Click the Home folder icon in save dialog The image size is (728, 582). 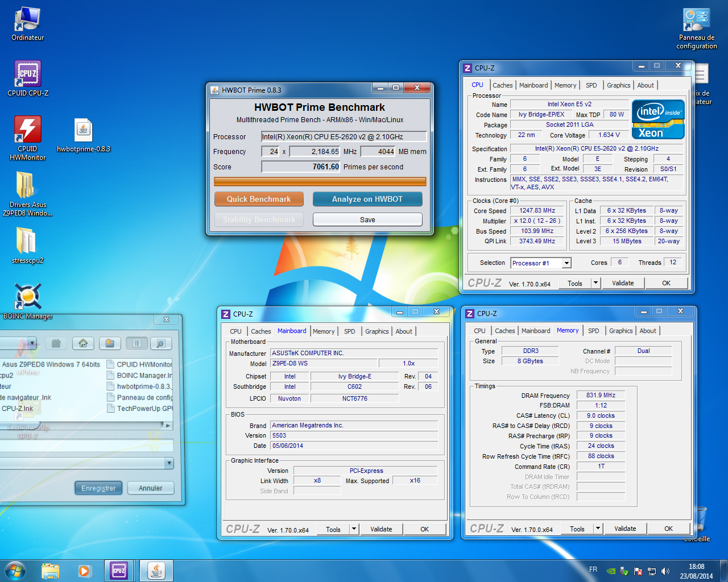tap(83, 343)
